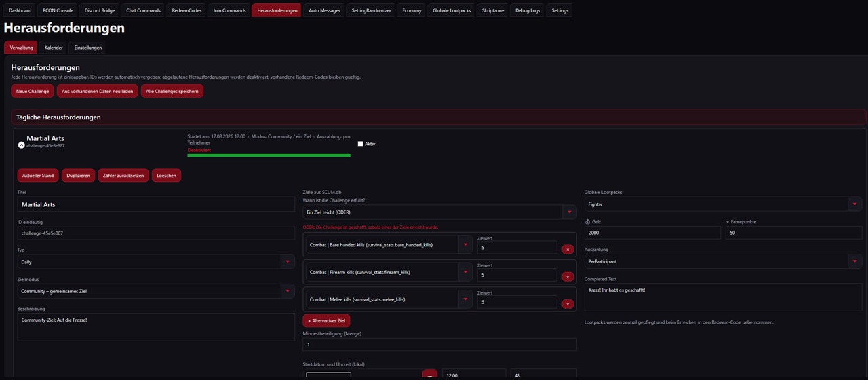This screenshot has height=380, width=868.
Task: Open the Melee kills stat dropdown
Action: click(389, 299)
